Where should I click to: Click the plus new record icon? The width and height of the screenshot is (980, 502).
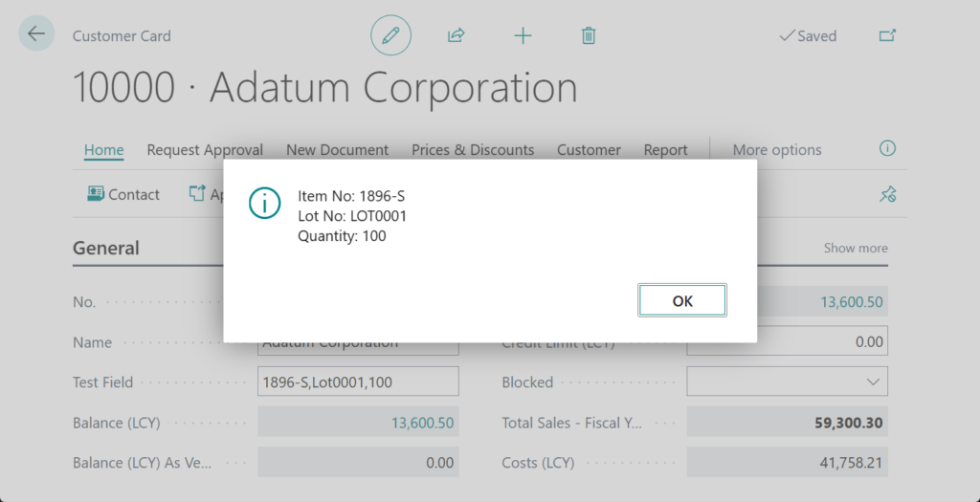tap(523, 35)
